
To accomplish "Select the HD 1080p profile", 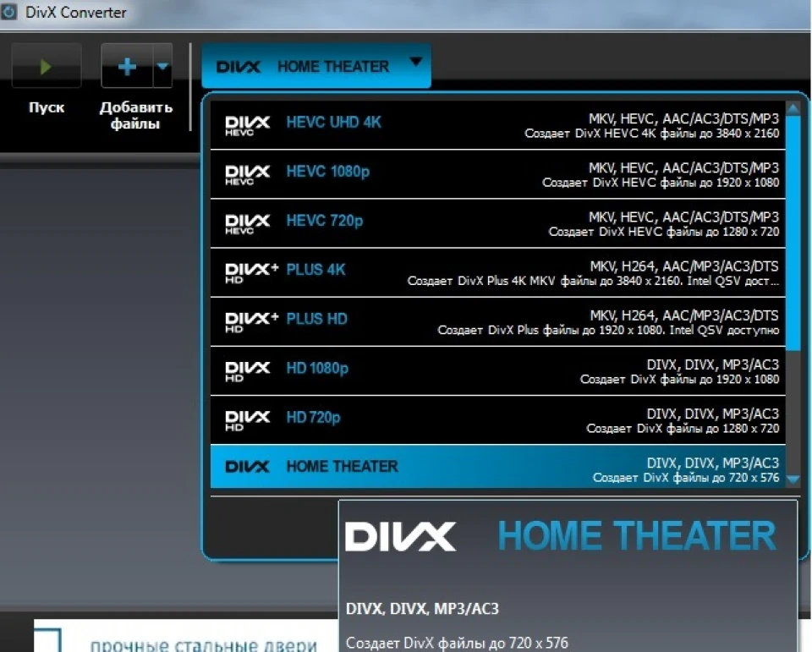I will tap(497, 370).
